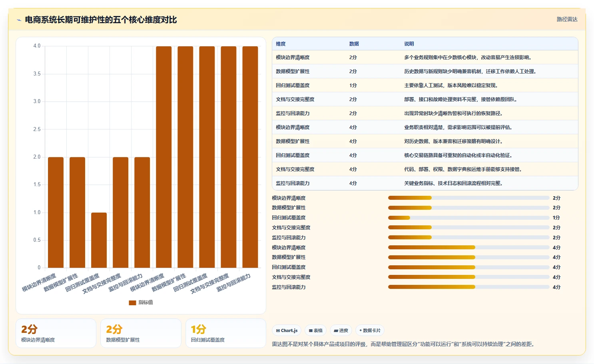
Task: Click the shortest chart bar, with value 1.0
Action: (x=99, y=240)
